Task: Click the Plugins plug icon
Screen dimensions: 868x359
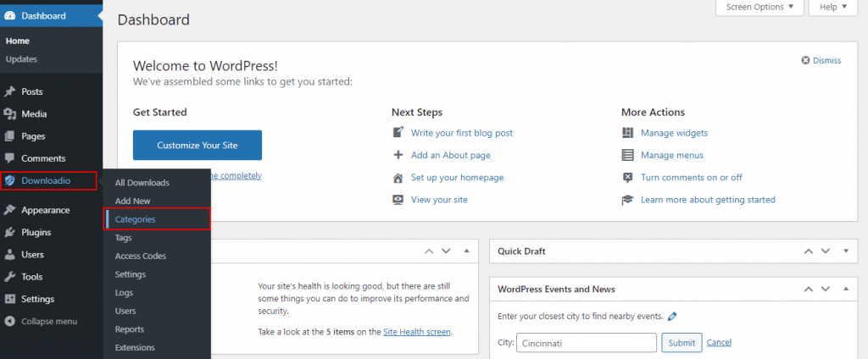Action: pos(9,232)
